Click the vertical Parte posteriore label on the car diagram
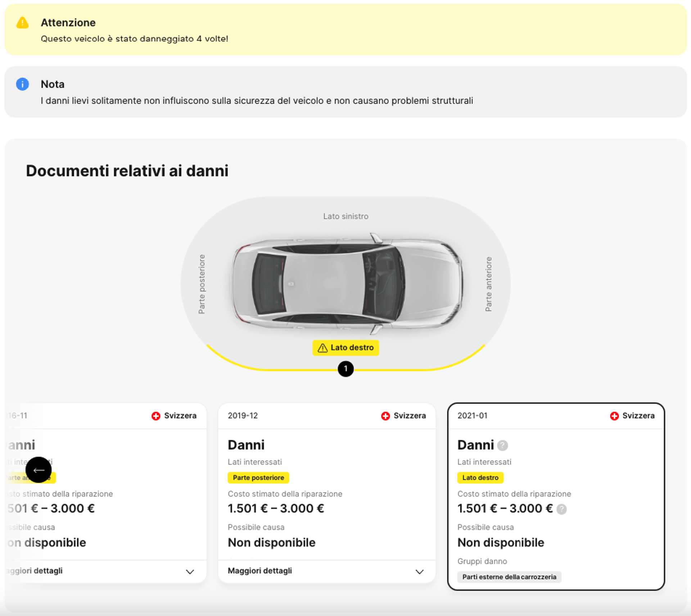 click(202, 284)
